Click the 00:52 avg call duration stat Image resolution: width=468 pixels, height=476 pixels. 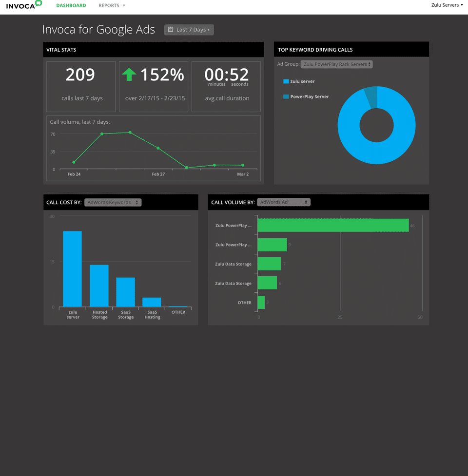pos(226,87)
